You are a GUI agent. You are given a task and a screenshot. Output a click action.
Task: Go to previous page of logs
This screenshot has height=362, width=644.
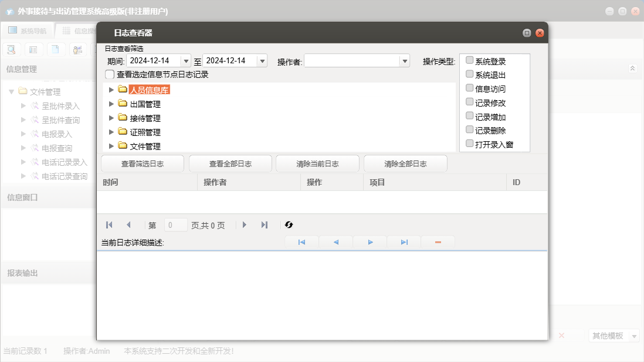pyautogui.click(x=128, y=225)
